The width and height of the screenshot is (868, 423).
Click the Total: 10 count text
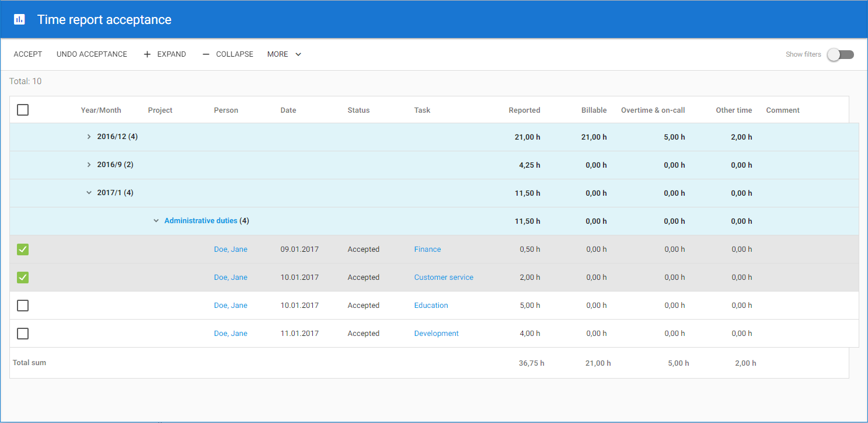click(26, 81)
